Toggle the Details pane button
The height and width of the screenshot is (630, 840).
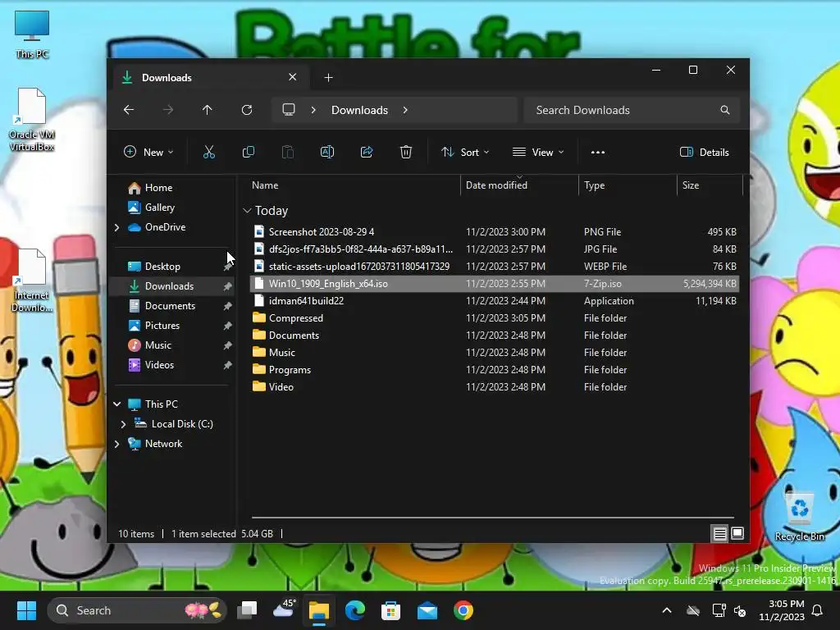pyautogui.click(x=704, y=152)
